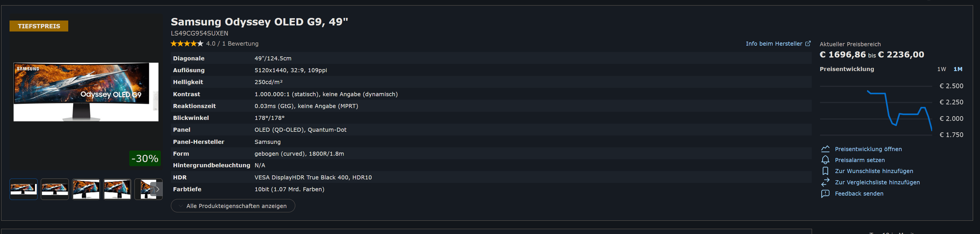
Task: Switch price chart to 1M
Action: (957, 69)
